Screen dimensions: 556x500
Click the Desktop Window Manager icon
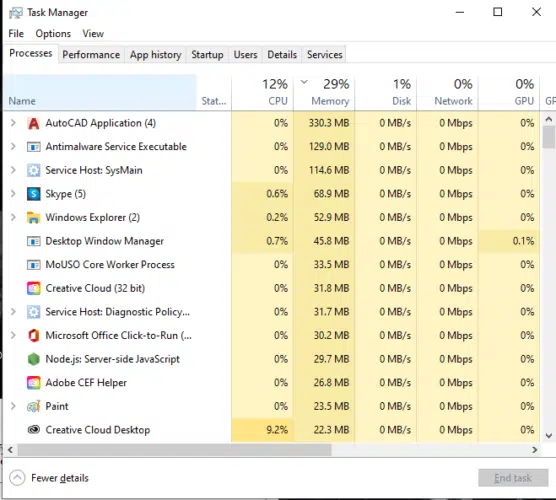click(x=34, y=241)
